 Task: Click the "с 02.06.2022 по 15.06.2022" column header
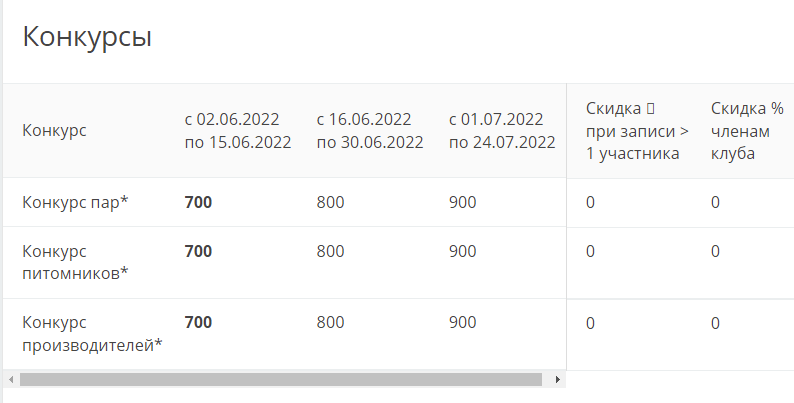(237, 130)
